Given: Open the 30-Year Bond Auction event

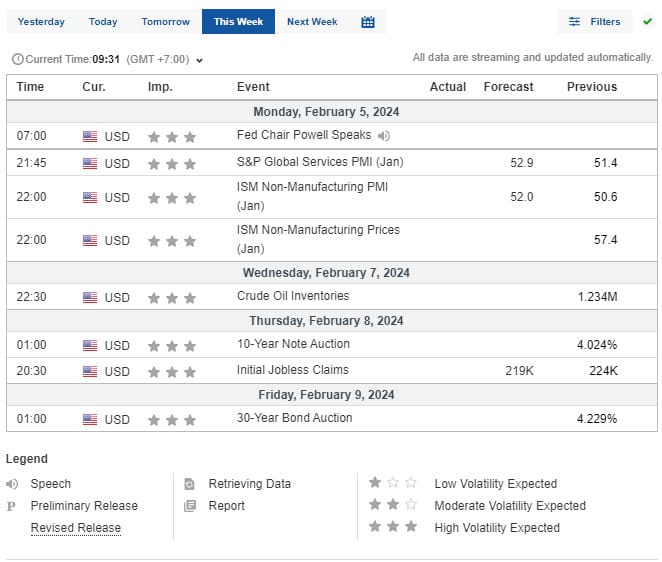Looking at the screenshot, I should point(294,418).
